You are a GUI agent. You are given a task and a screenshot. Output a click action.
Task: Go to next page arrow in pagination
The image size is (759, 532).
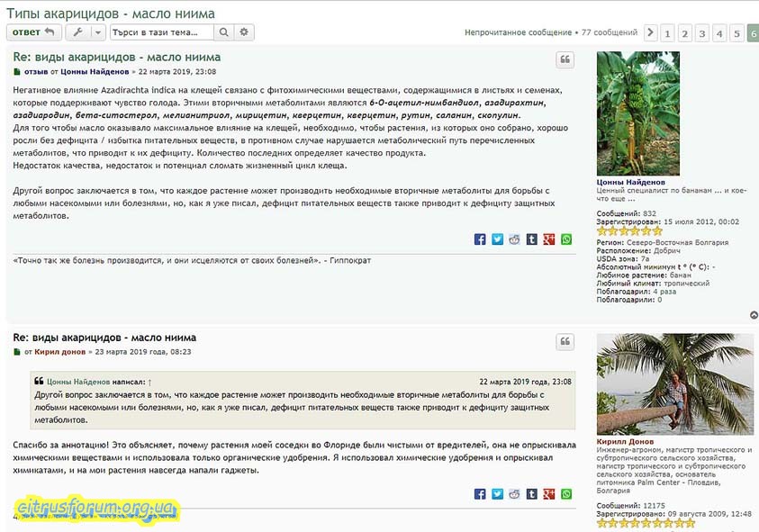click(651, 33)
